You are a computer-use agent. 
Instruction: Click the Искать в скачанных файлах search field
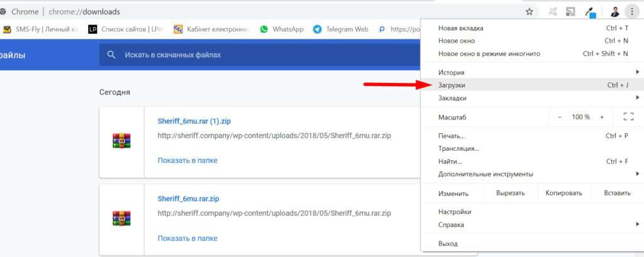tap(252, 55)
